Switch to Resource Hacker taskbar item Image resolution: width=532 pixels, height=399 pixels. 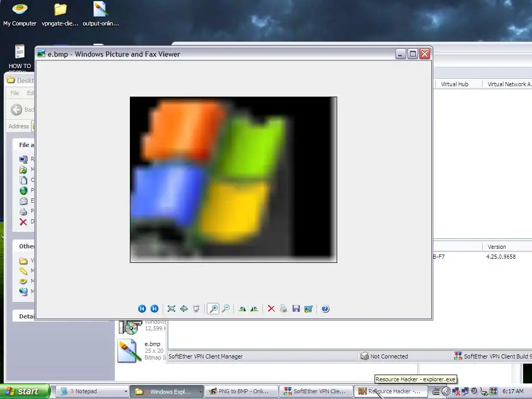[x=390, y=391]
